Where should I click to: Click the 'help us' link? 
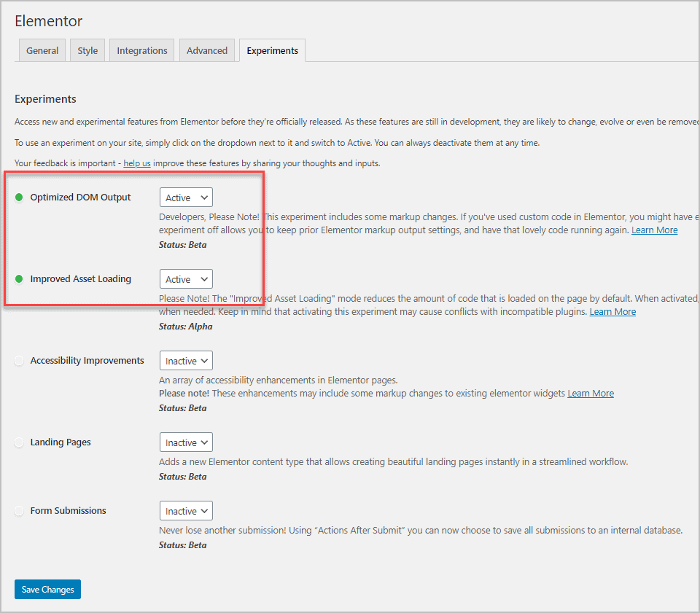136,163
